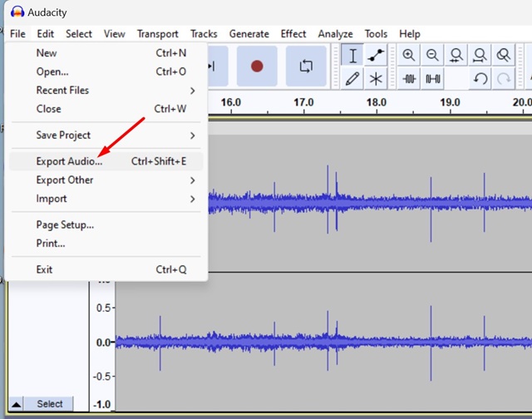Click the 0.0 mark on vertical scale
The image size is (532, 419).
[x=103, y=343]
